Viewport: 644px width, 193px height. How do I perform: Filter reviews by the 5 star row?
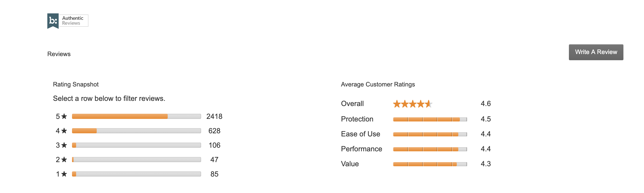point(136,116)
